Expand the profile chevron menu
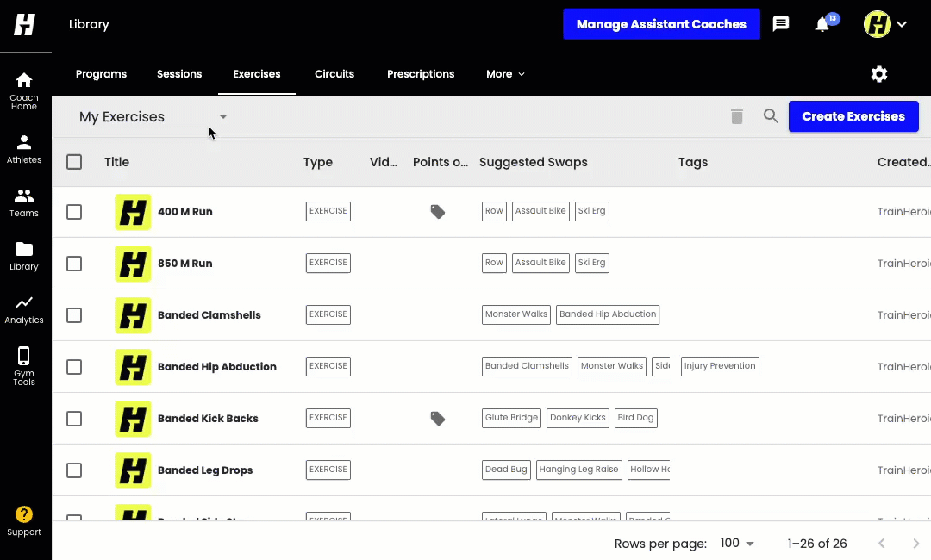Viewport: 931px width, 560px height. [x=902, y=24]
